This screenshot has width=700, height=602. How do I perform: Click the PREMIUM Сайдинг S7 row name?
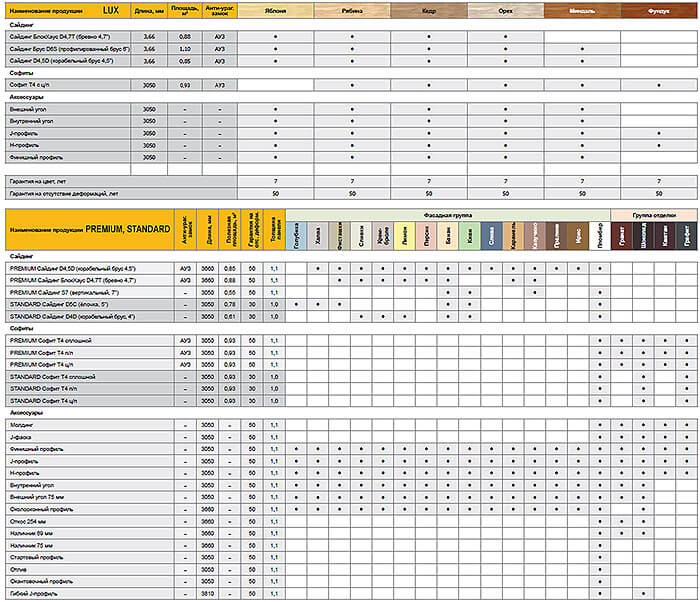(x=64, y=293)
